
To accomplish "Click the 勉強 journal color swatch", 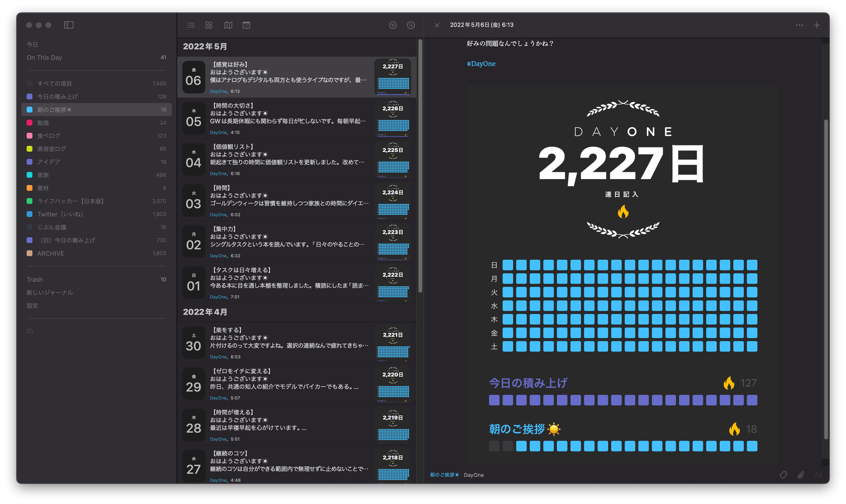I will coord(30,123).
